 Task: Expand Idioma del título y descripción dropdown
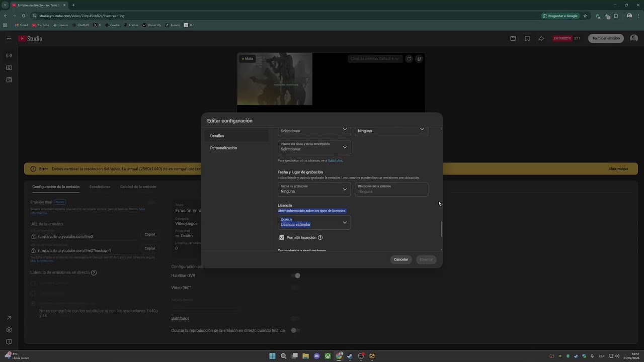314,147
